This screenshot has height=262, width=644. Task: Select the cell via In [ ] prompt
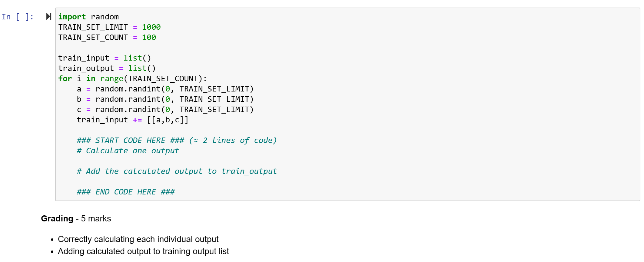[18, 17]
